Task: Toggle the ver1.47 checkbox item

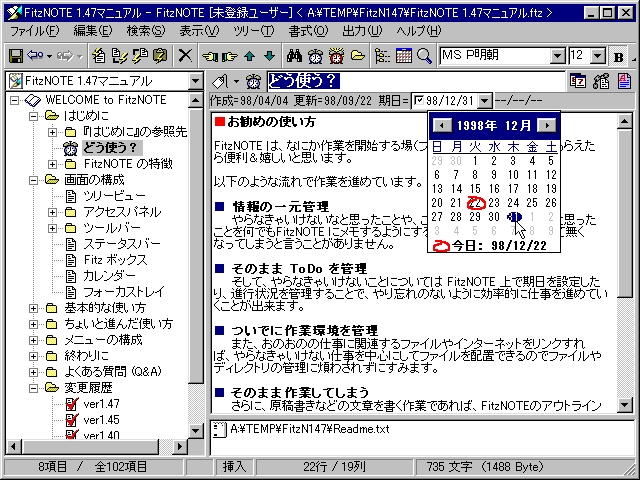Action: [x=71, y=404]
